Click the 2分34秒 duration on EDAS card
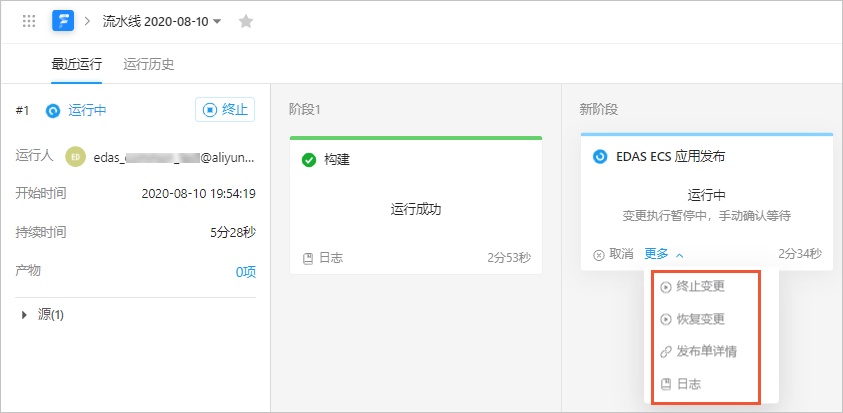 tap(799, 254)
